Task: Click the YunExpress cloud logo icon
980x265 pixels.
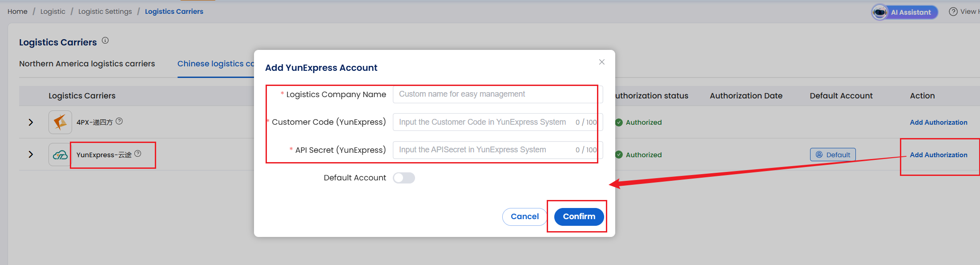Action: click(x=60, y=155)
